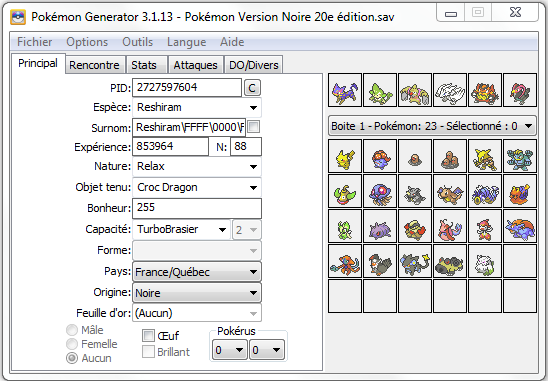Click the C button next to PID
The height and width of the screenshot is (381, 548).
[x=252, y=88]
